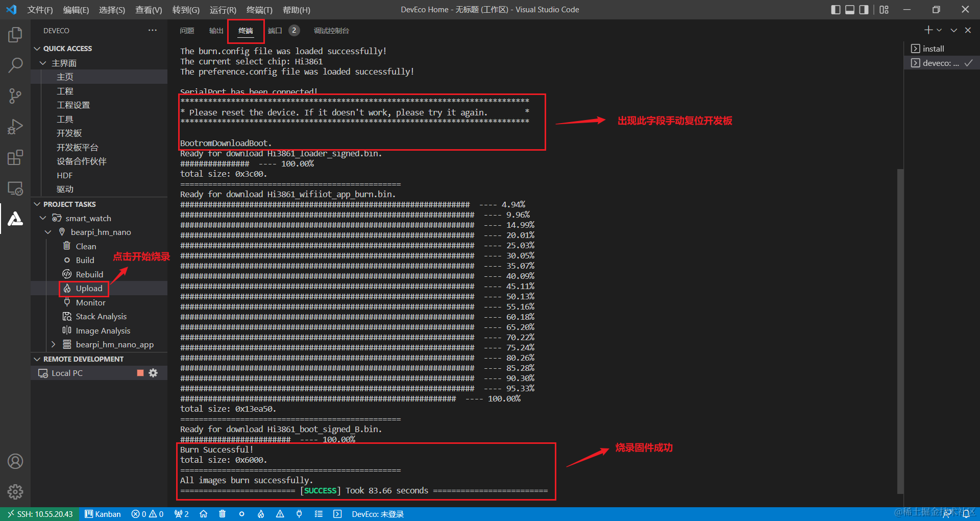Image resolution: width=980 pixels, height=521 pixels.
Task: Open Source Control view in activity bar
Action: [x=15, y=96]
